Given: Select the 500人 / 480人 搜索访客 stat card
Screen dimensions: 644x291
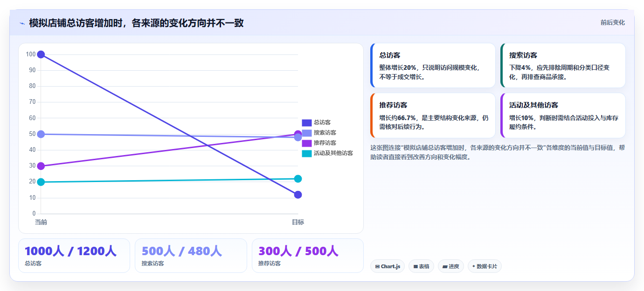Looking at the screenshot, I should click(191, 256).
